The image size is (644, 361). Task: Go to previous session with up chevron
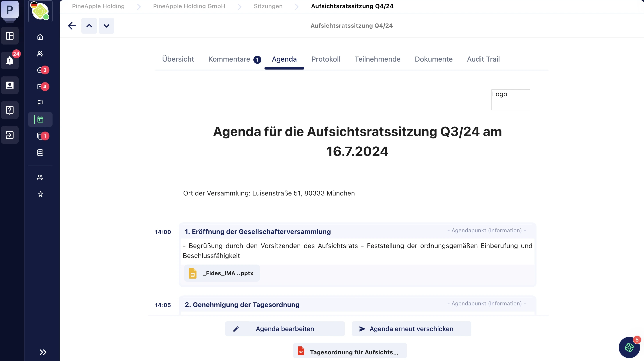pyautogui.click(x=89, y=26)
